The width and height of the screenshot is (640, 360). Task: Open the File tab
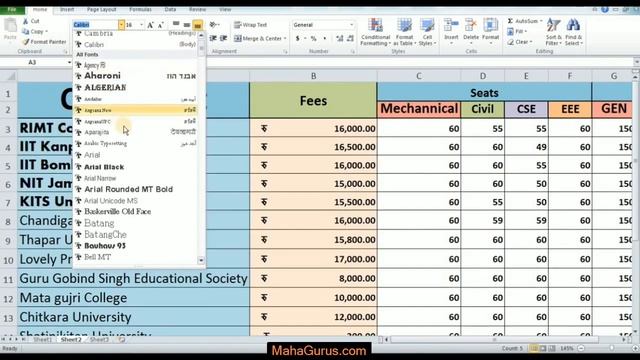pos(12,9)
